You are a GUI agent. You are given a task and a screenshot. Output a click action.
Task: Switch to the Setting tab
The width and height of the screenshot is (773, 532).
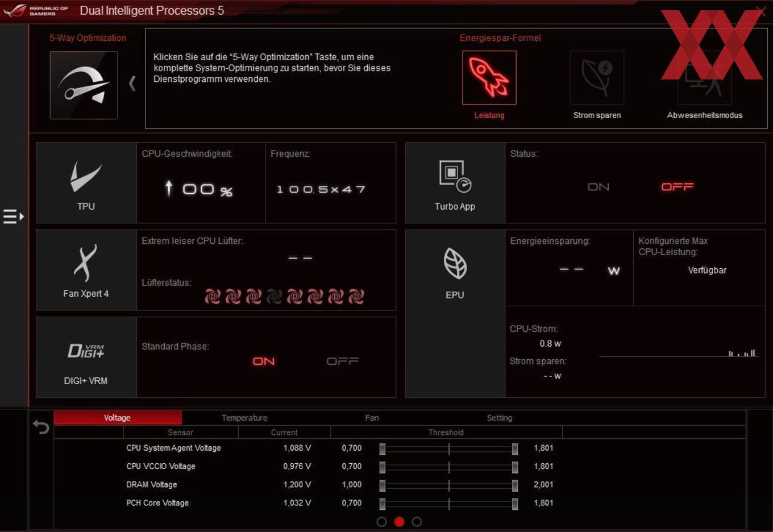pos(500,418)
